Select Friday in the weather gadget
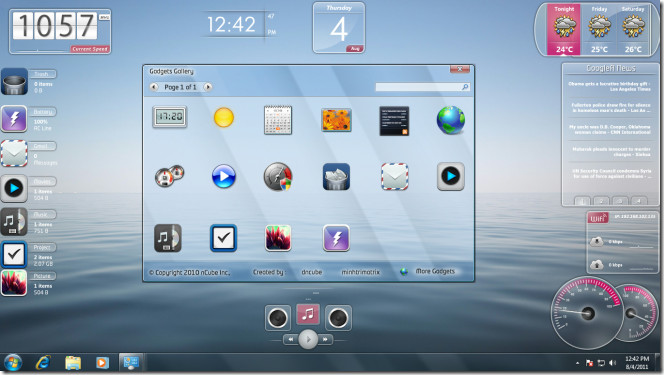Screen dimensions: 664x375 coord(599,29)
